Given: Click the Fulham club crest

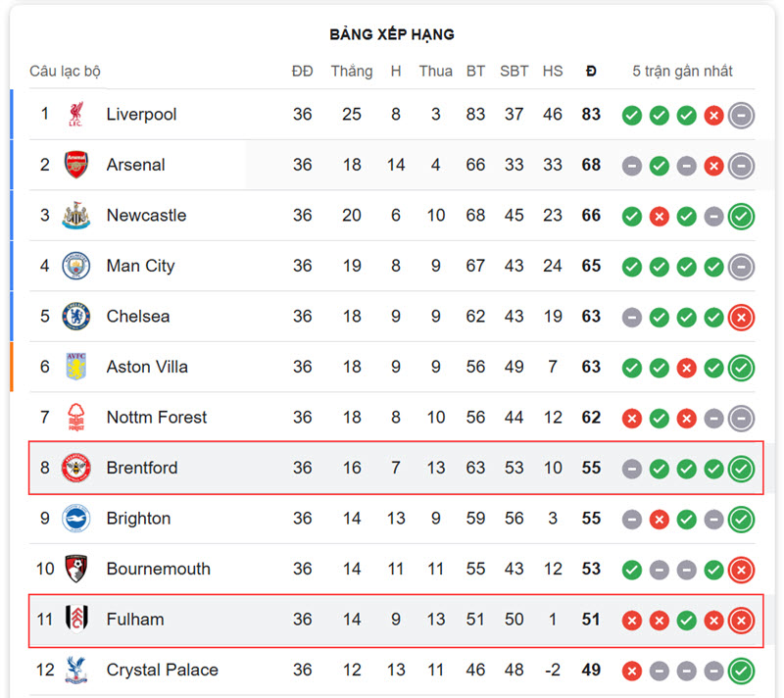Looking at the screenshot, I should (76, 619).
